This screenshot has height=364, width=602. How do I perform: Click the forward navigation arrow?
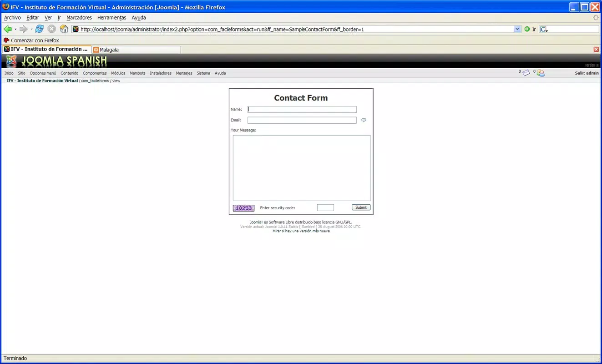click(24, 29)
